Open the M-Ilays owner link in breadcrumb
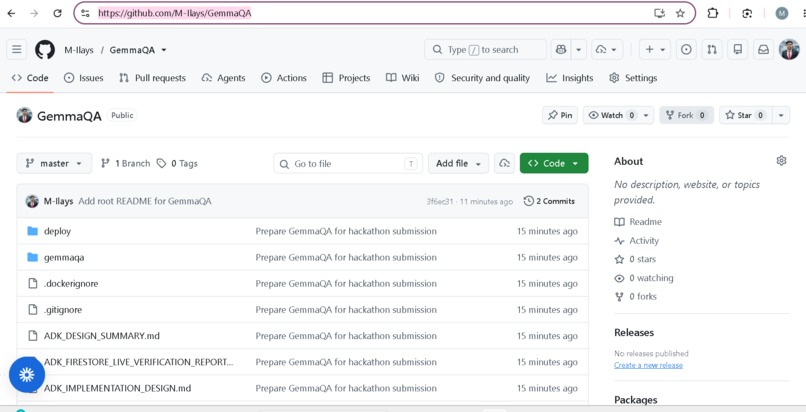This screenshot has width=806, height=412. point(79,50)
